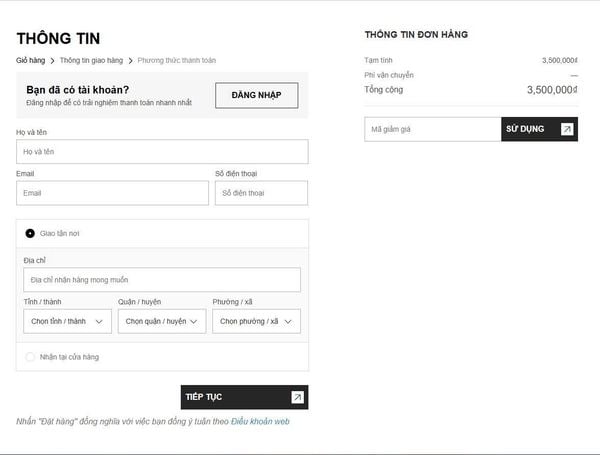The width and height of the screenshot is (600, 455).
Task: Expand the Chọn quận / huyện dropdown
Action: [x=162, y=321]
